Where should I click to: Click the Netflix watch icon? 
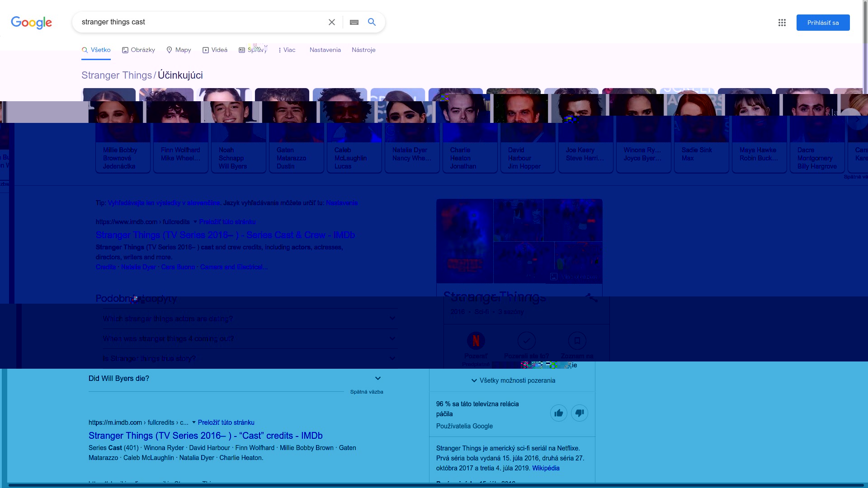tap(476, 341)
